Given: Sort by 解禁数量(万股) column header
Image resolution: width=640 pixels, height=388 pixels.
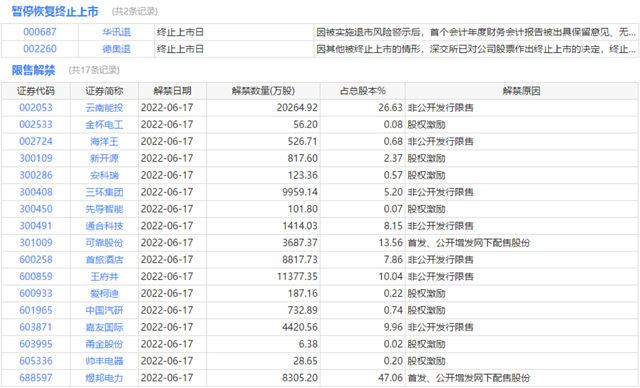Looking at the screenshot, I should 263,91.
